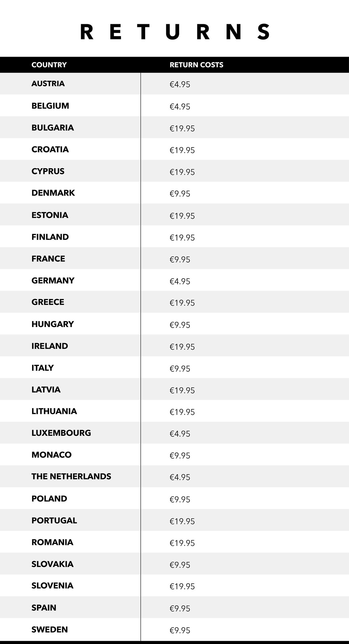This screenshot has width=349, height=644.
Task: Click the AUSTRIA country row
Action: (x=174, y=84)
